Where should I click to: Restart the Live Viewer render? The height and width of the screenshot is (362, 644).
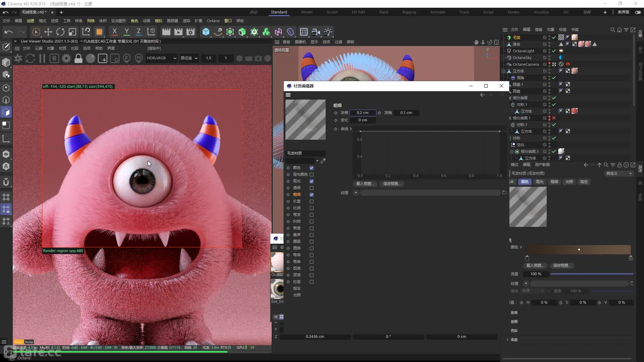pyautogui.click(x=30, y=58)
